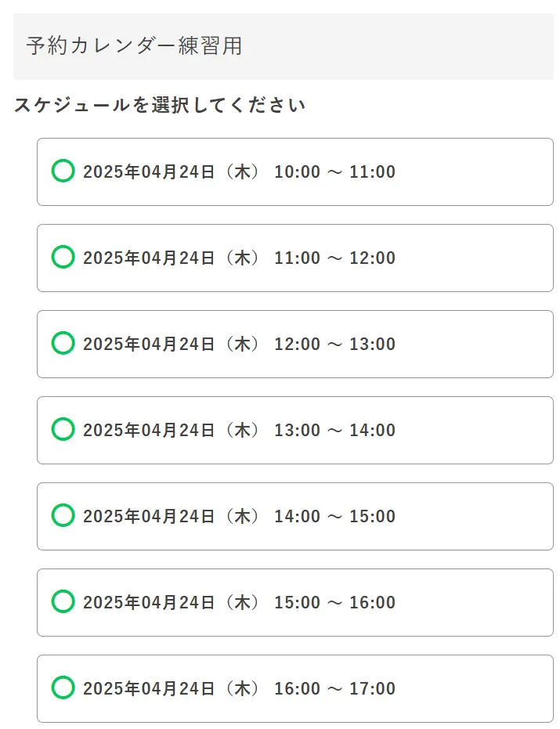Image resolution: width=560 pixels, height=729 pixels.
Task: Pick the first available Thursday time slot
Action: pyautogui.click(x=294, y=171)
